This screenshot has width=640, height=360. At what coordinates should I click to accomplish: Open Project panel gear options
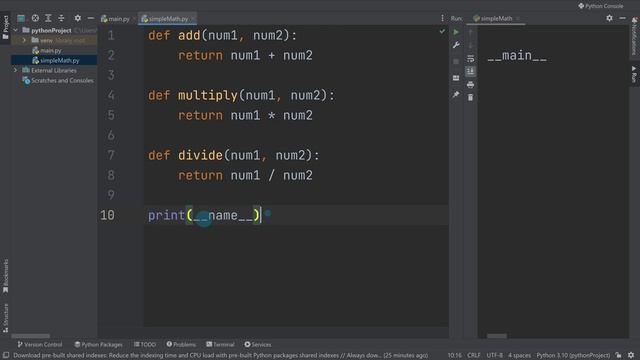pyautogui.click(x=78, y=18)
